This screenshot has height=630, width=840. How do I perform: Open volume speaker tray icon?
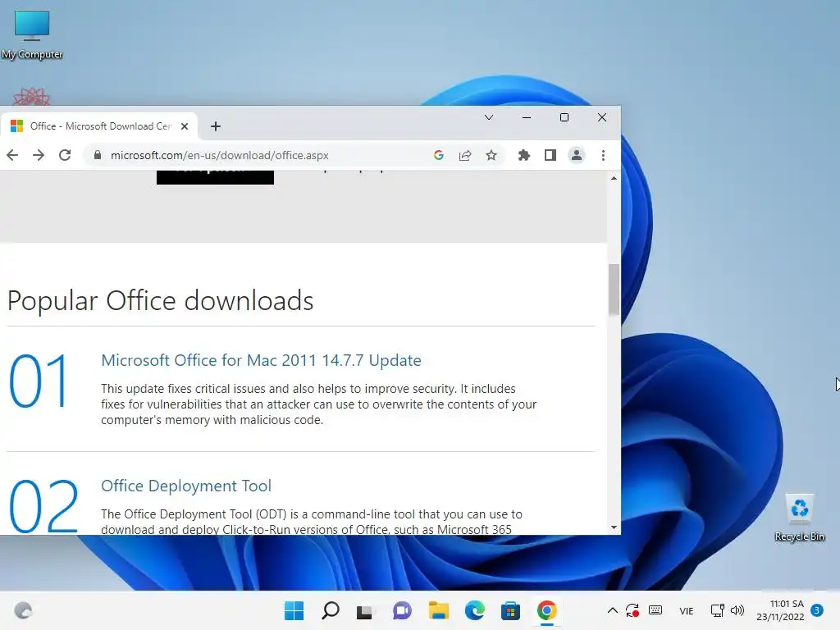(x=737, y=610)
